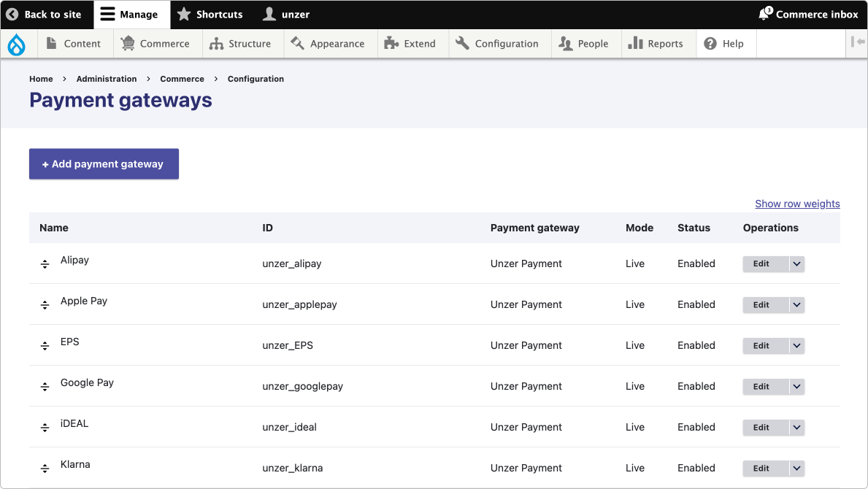868x489 pixels.
Task: Click the Drupal logo home icon
Action: (x=17, y=45)
